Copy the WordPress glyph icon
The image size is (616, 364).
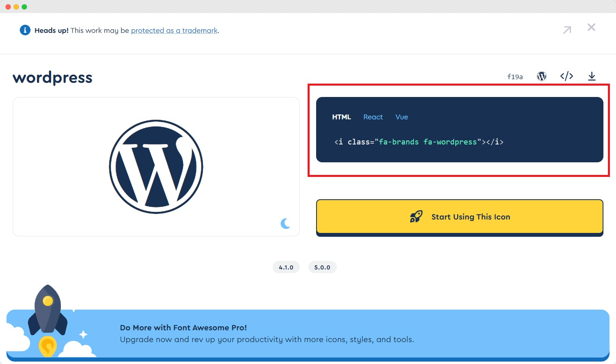pos(542,76)
